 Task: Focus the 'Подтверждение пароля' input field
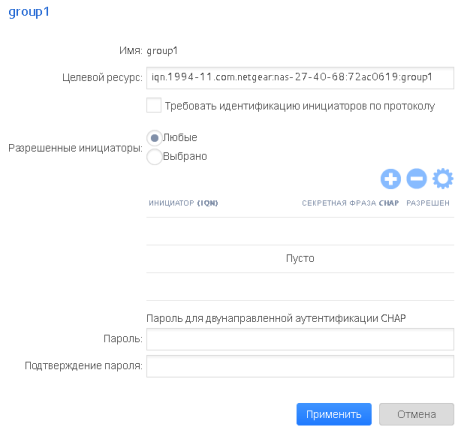300,366
